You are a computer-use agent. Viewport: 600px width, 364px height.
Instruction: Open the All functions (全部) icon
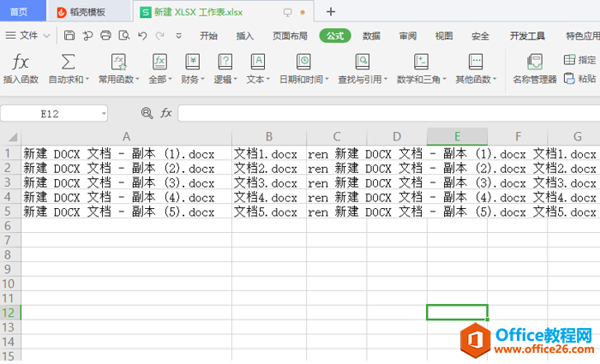159,62
